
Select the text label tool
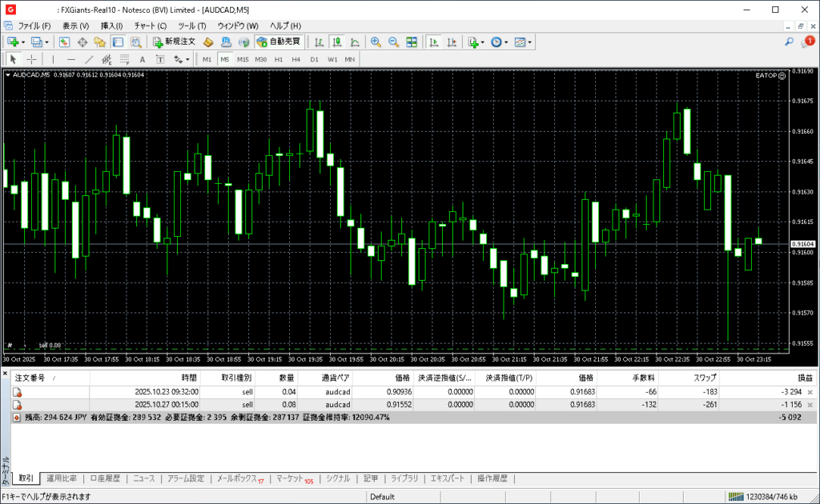tap(142, 59)
